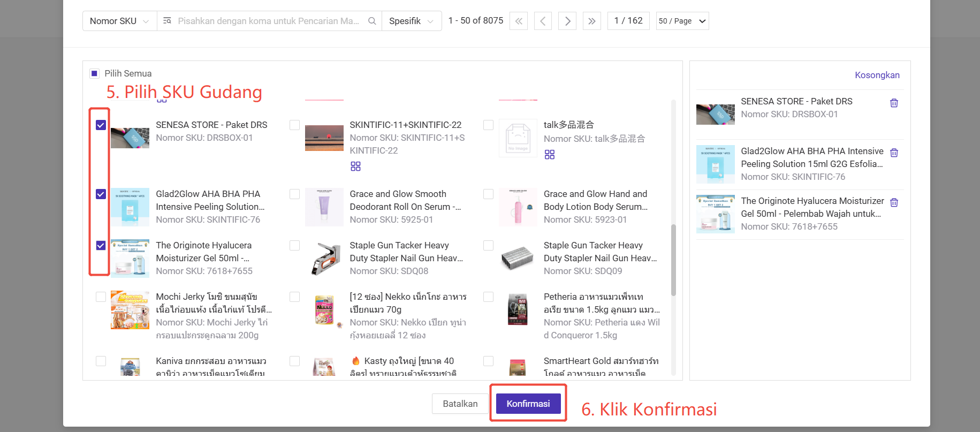Select Grace and Glow Deodorant 5925-01 checkbox

pyautogui.click(x=294, y=194)
